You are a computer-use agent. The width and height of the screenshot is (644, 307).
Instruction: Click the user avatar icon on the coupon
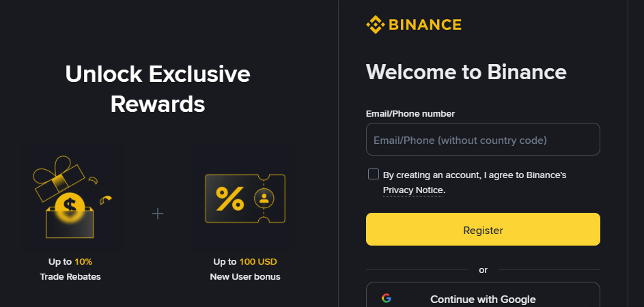click(264, 199)
